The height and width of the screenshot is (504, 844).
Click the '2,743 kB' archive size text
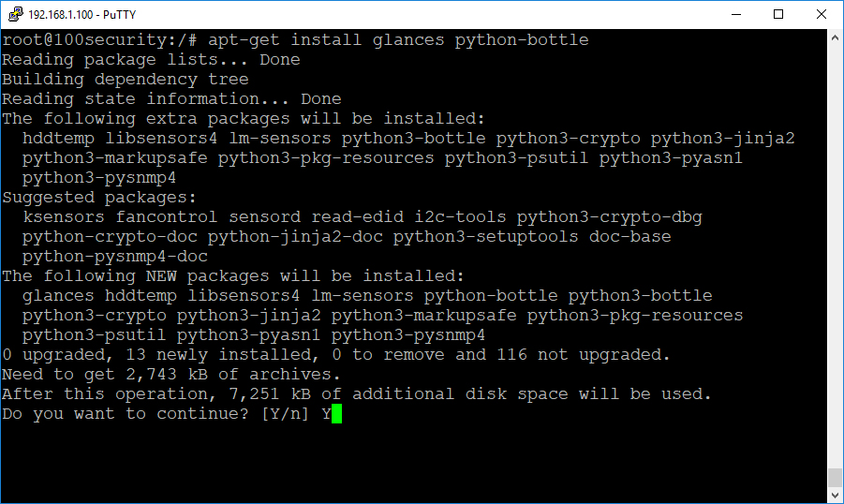point(167,374)
